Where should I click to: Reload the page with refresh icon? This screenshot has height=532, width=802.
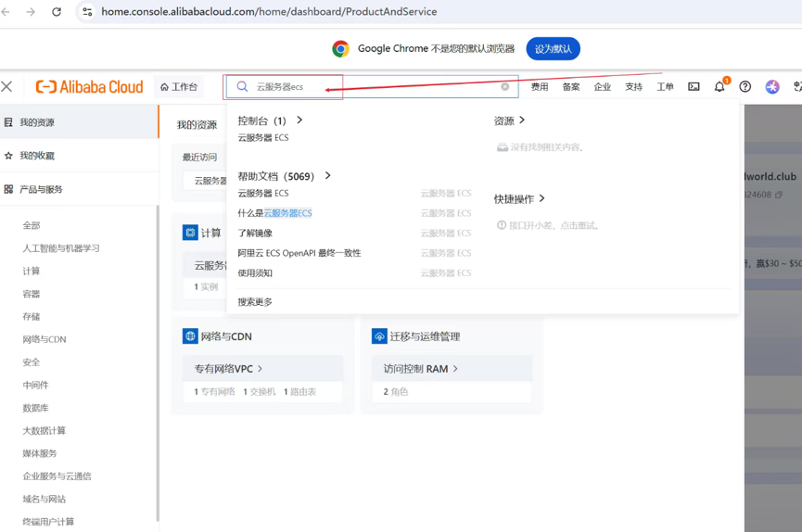57,11
